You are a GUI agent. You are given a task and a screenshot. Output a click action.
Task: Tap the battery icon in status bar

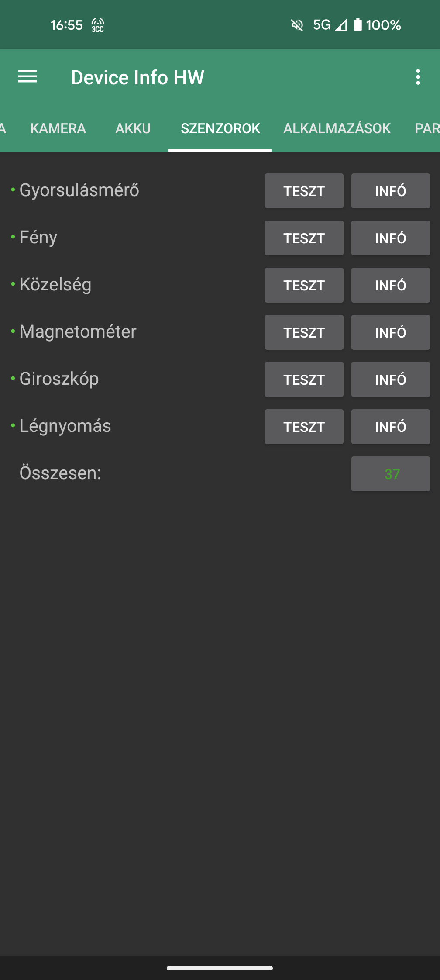pos(358,25)
